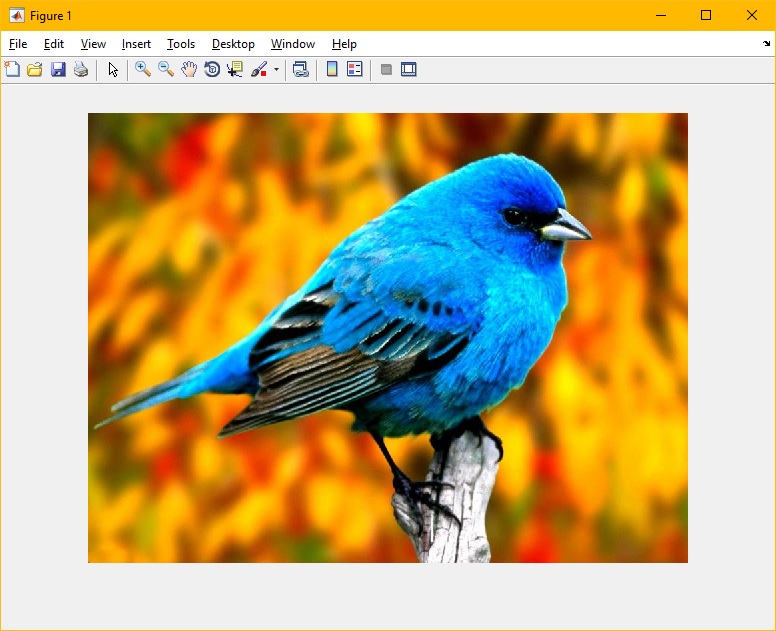Save the figure using the floppy disk icon

coord(58,69)
